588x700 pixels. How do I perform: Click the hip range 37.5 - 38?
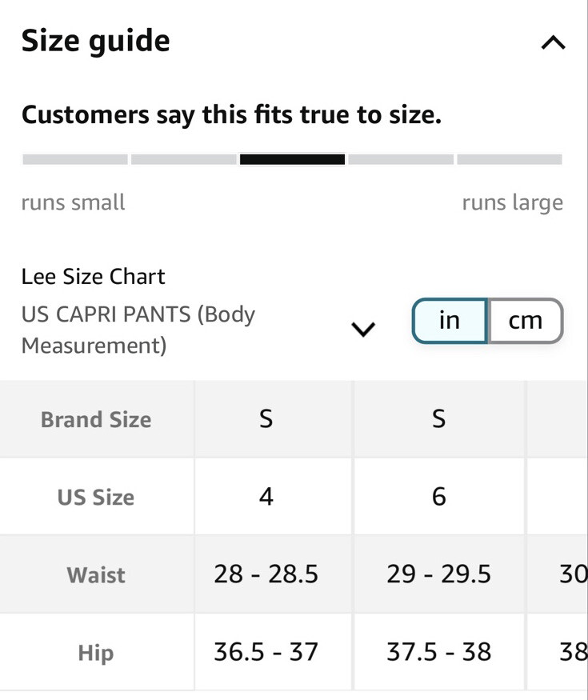[x=438, y=652]
